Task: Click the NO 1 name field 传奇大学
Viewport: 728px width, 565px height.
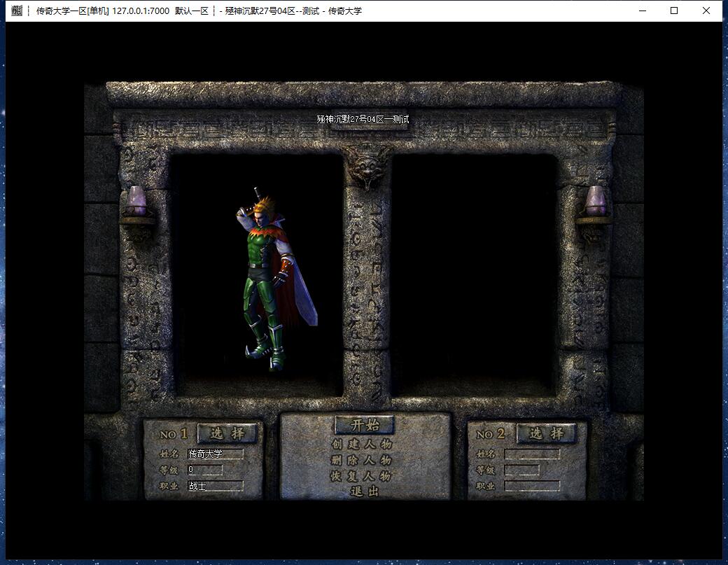Action: pyautogui.click(x=216, y=454)
